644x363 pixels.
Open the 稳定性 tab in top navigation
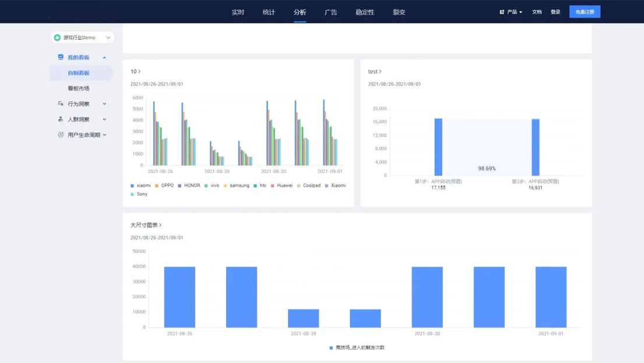[x=365, y=12]
